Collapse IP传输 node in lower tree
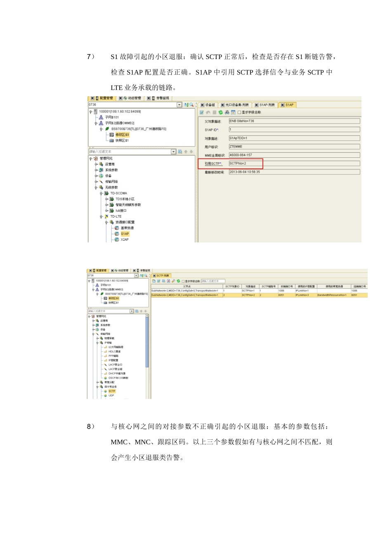392x555 pixels. 97,343
